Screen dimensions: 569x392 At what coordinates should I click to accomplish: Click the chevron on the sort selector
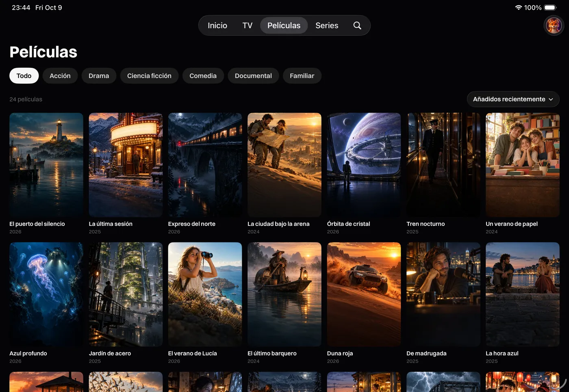point(551,100)
